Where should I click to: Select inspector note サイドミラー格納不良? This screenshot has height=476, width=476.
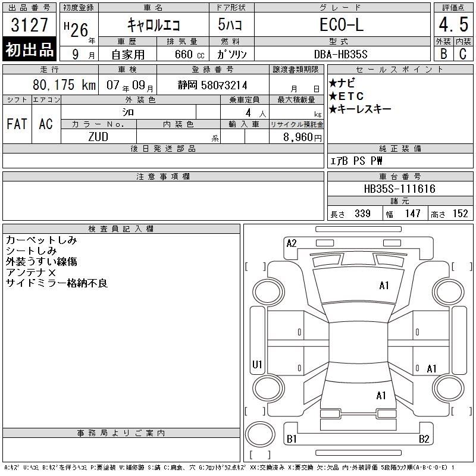pos(57,283)
